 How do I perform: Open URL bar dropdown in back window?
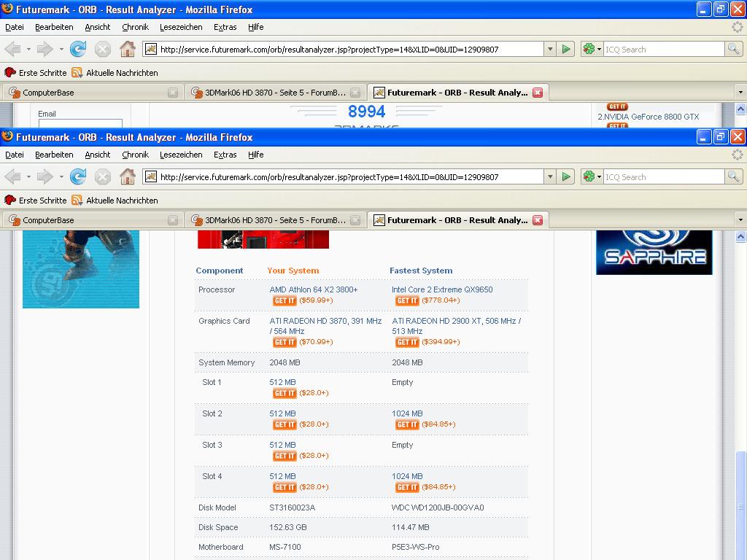pos(550,49)
